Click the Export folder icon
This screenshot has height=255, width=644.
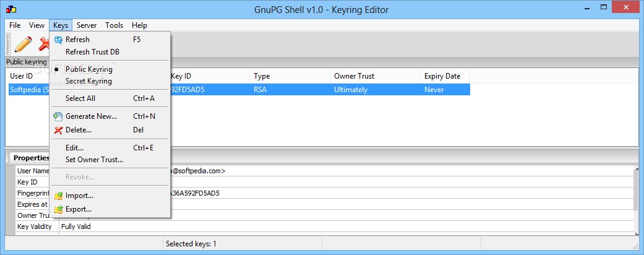(58, 209)
